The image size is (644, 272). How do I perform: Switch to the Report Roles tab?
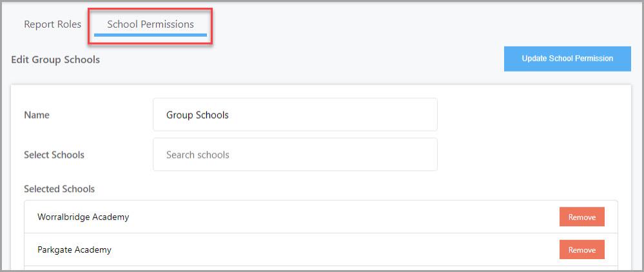tap(53, 24)
